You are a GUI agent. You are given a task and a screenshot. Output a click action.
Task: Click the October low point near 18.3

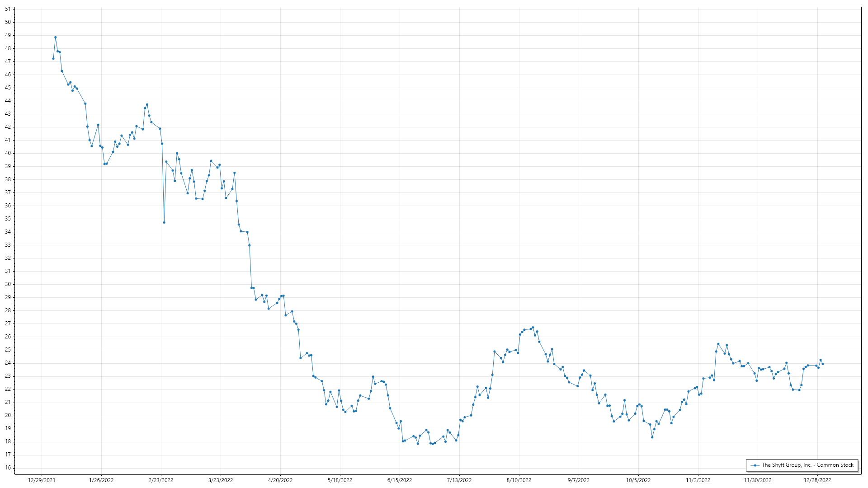652,437
